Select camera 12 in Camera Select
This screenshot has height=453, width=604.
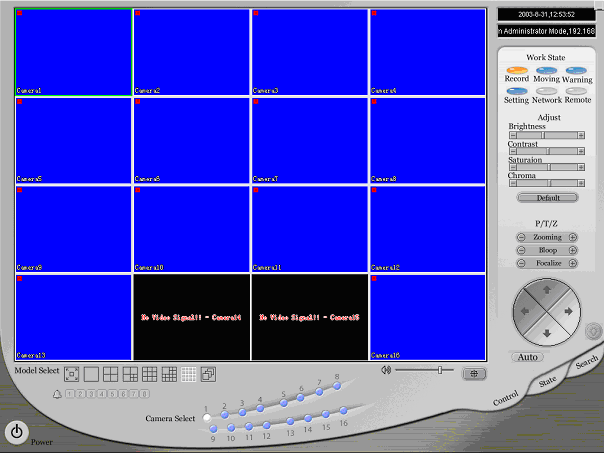click(267, 425)
